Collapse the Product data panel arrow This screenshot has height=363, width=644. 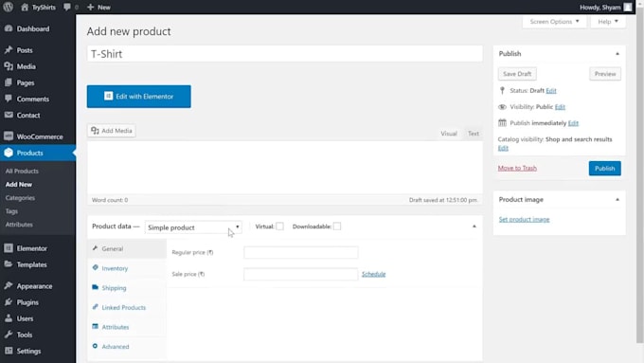tap(474, 227)
